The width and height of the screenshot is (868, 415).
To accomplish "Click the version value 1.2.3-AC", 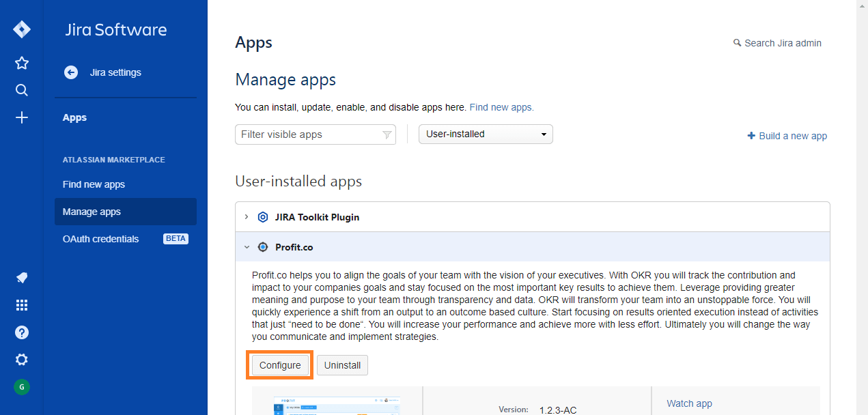I will click(x=558, y=410).
